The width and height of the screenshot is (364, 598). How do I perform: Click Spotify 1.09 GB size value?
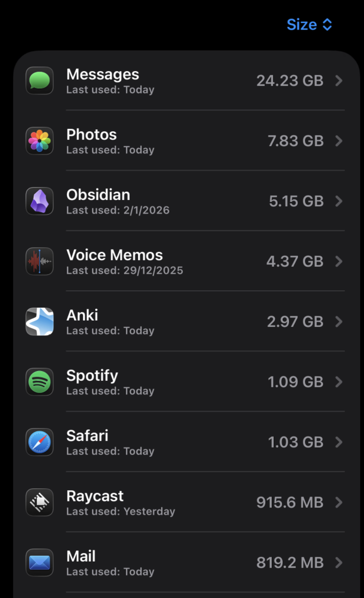(x=295, y=382)
